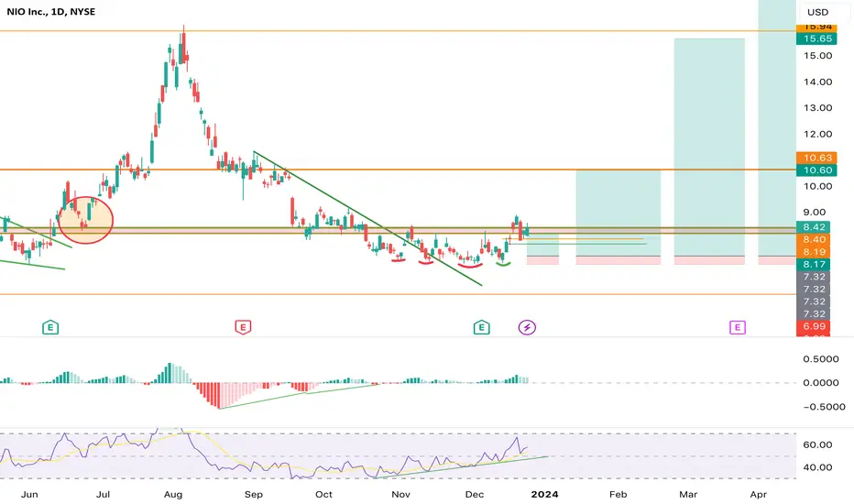Select the 8.42 green price label
The image size is (854, 504).
point(813,226)
